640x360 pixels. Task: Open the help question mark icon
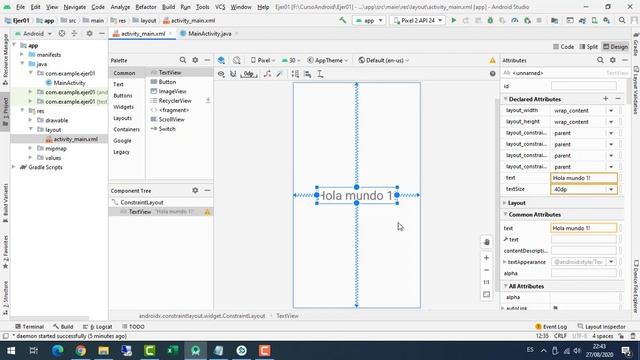(x=493, y=74)
